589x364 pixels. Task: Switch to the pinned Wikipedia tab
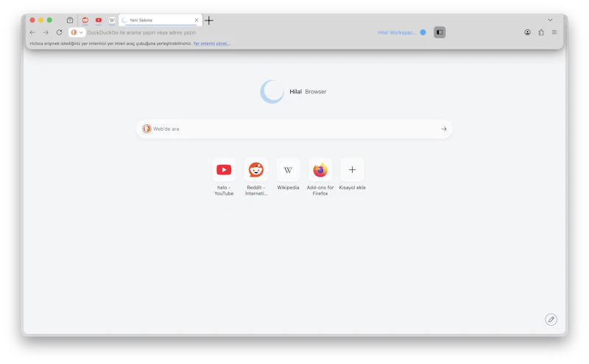pos(112,21)
